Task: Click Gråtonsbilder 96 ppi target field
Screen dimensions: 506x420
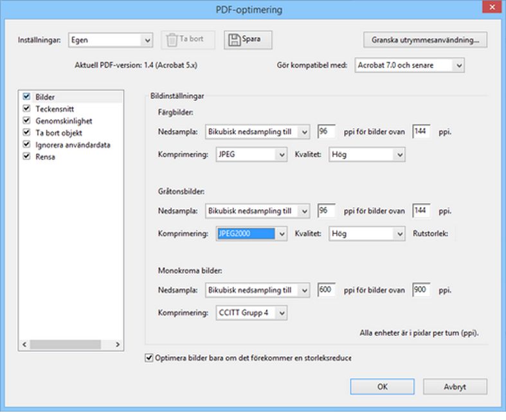Action: [326, 210]
